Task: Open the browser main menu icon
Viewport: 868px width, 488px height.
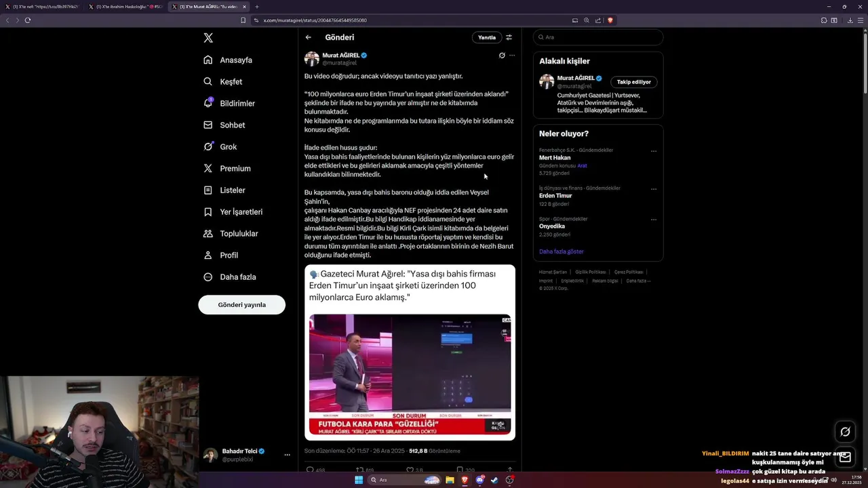Action: pyautogui.click(x=861, y=20)
